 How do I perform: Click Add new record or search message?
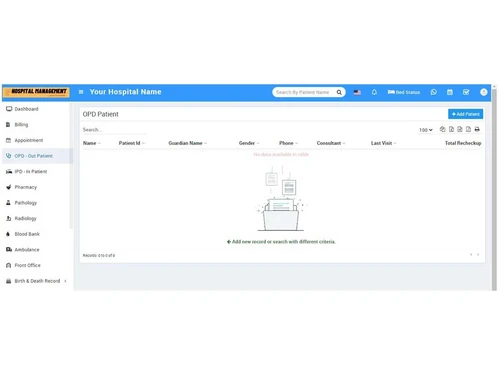click(281, 242)
